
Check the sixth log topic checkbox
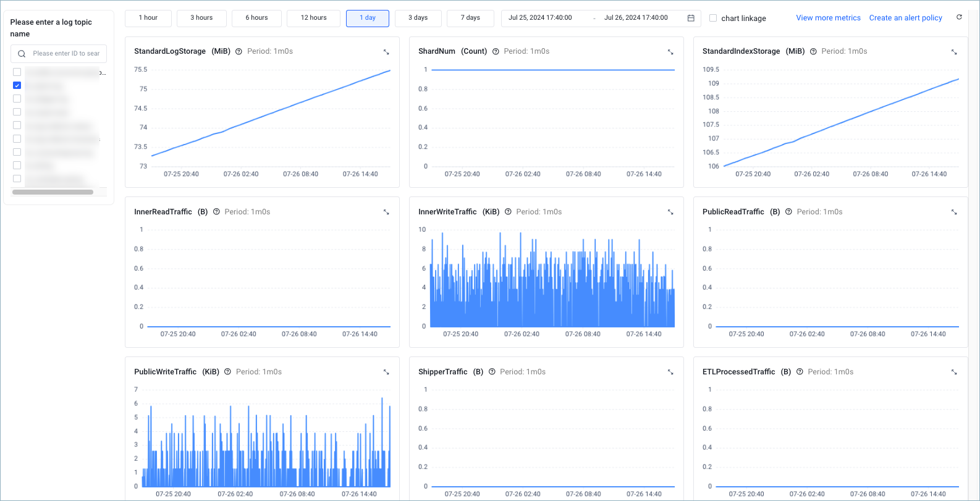point(17,139)
